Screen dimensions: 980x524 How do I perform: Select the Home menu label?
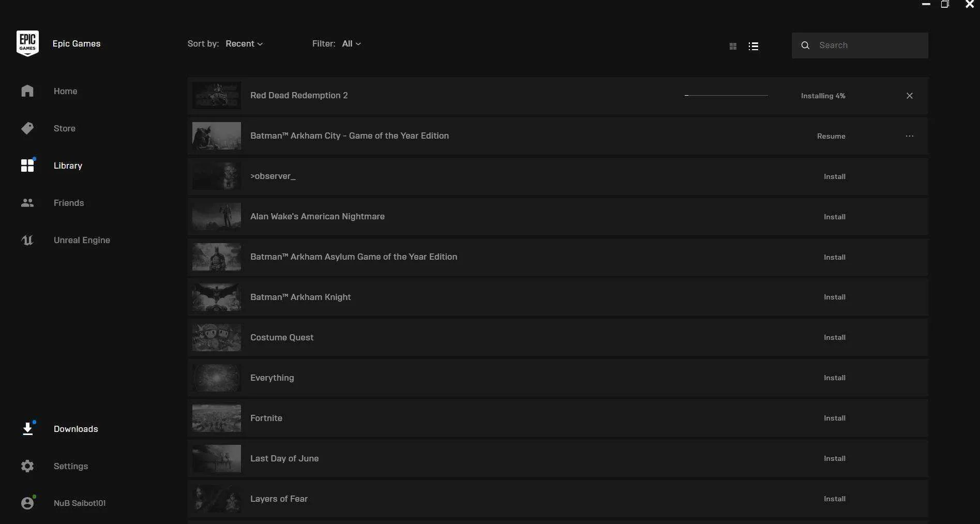click(x=66, y=91)
